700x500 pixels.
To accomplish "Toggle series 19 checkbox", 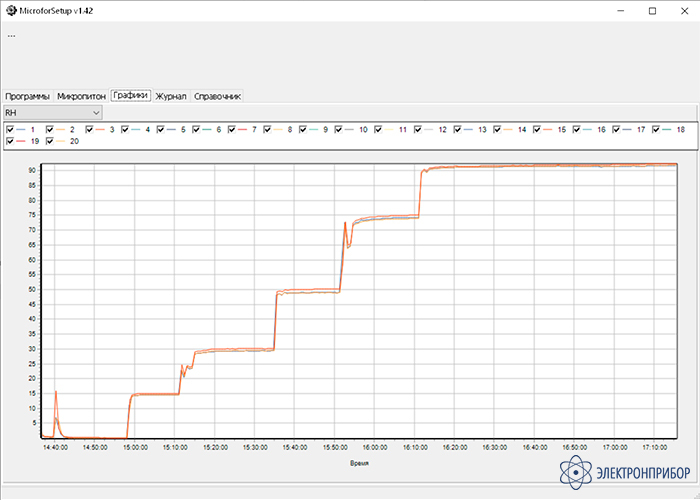I will tap(10, 142).
